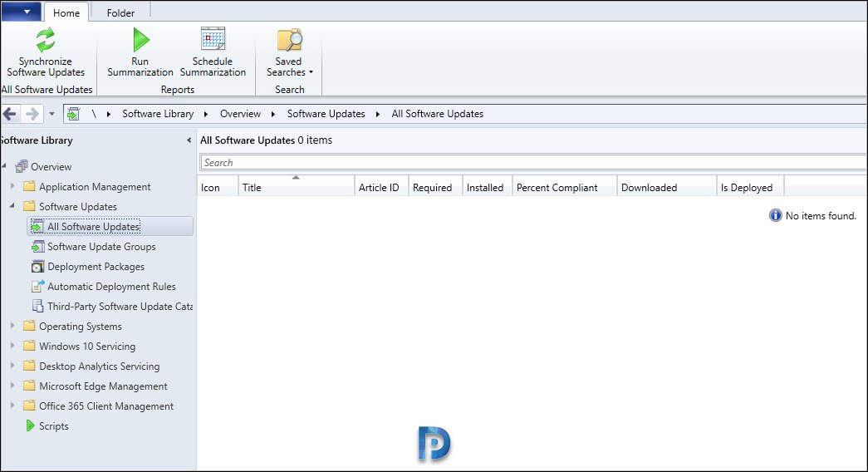Open Automatic Deployment Rules node

pos(111,287)
